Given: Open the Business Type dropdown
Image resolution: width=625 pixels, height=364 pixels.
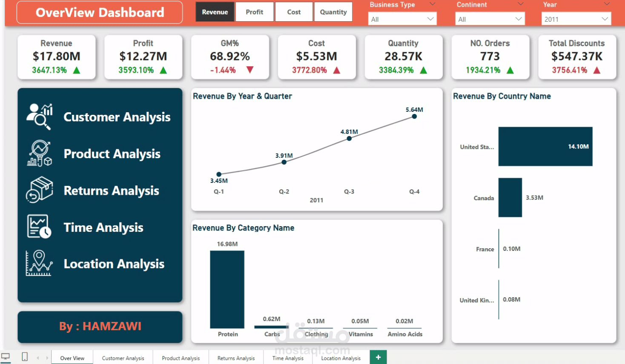Looking at the screenshot, I should pyautogui.click(x=402, y=19).
